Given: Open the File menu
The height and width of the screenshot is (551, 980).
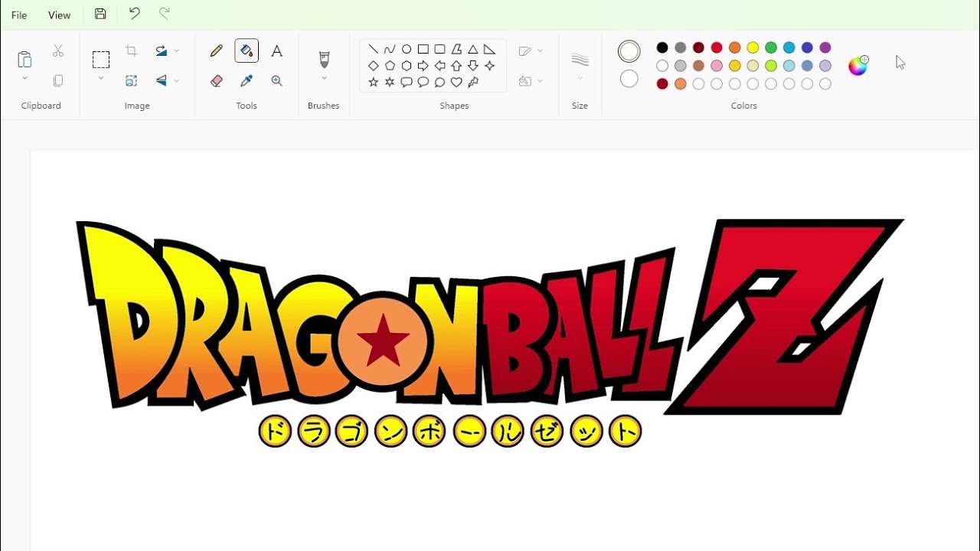Looking at the screenshot, I should [19, 15].
